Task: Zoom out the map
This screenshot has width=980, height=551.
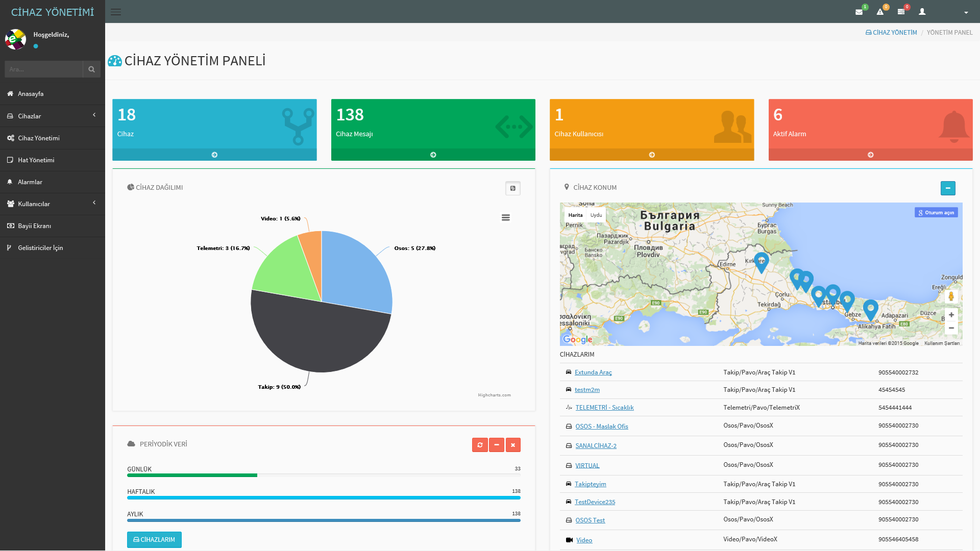Action: 951,328
